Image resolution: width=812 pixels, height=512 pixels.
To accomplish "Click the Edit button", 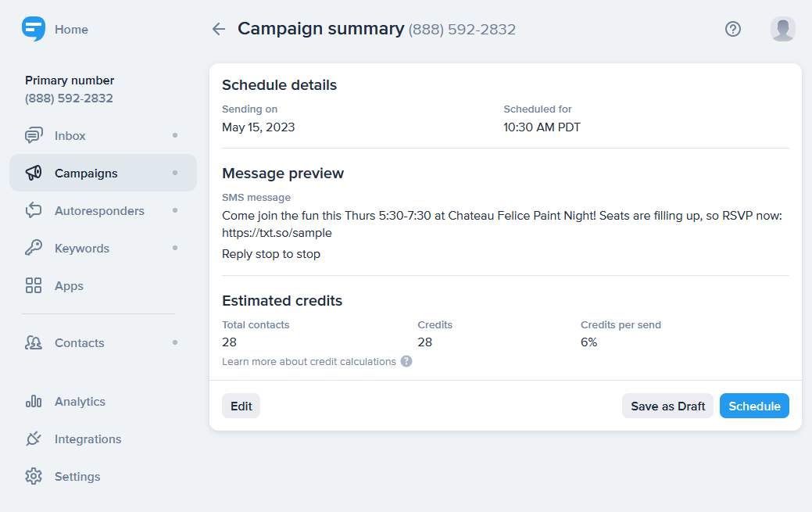I will click(x=241, y=406).
